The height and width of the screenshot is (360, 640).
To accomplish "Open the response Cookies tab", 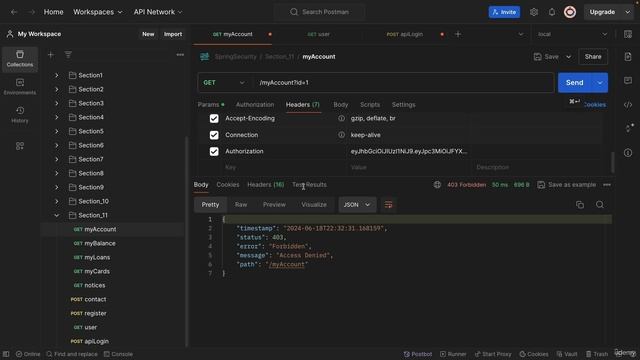I will pyautogui.click(x=228, y=184).
